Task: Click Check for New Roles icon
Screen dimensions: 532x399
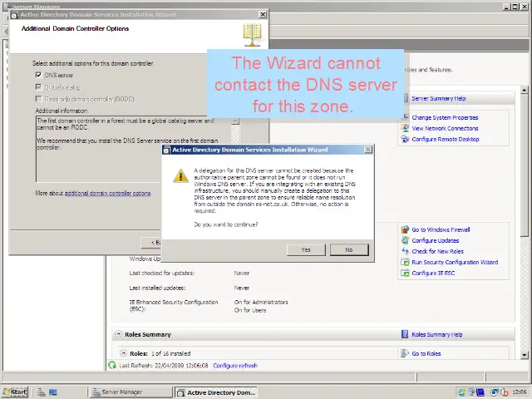Action: click(x=405, y=251)
